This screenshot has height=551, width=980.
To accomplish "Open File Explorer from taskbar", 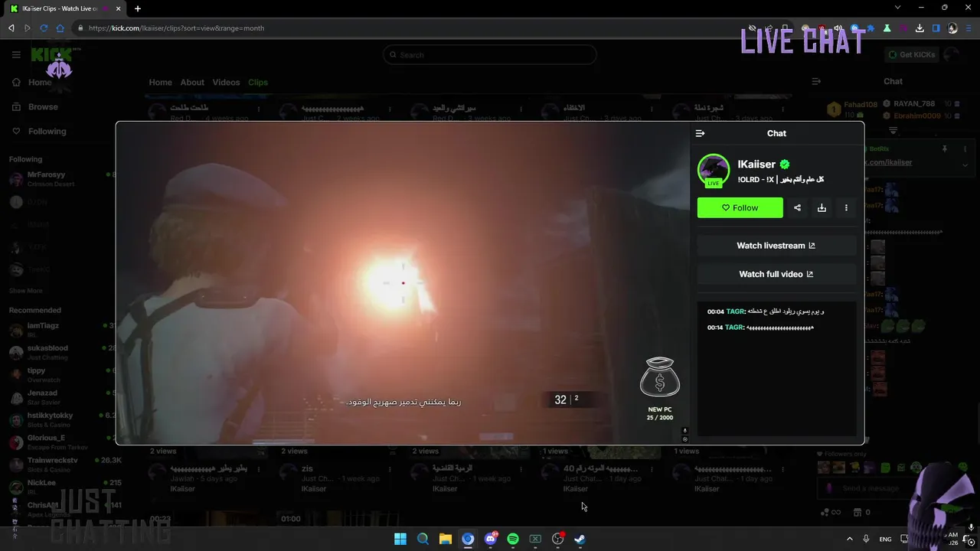I will coord(446,539).
